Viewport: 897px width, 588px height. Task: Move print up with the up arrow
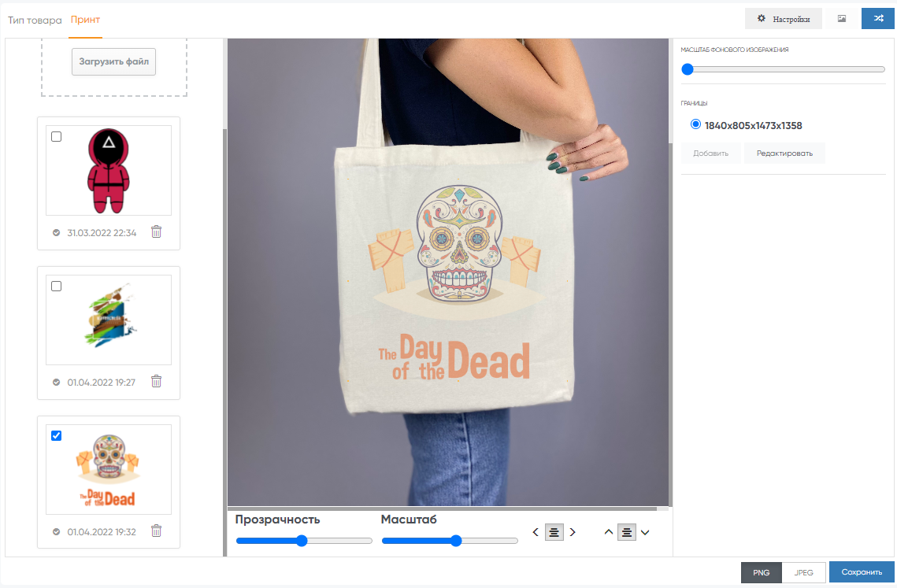609,533
